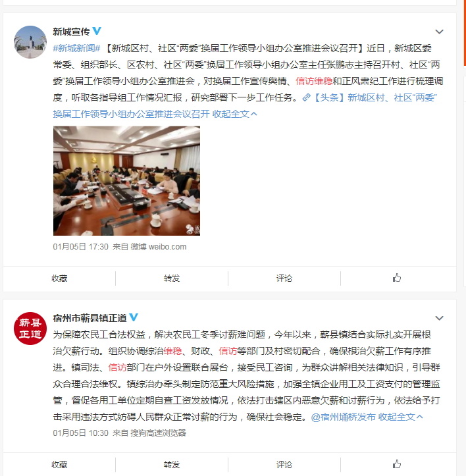Enlarge the meeting room photo thumbnail
The image size is (466, 476).
click(x=126, y=181)
